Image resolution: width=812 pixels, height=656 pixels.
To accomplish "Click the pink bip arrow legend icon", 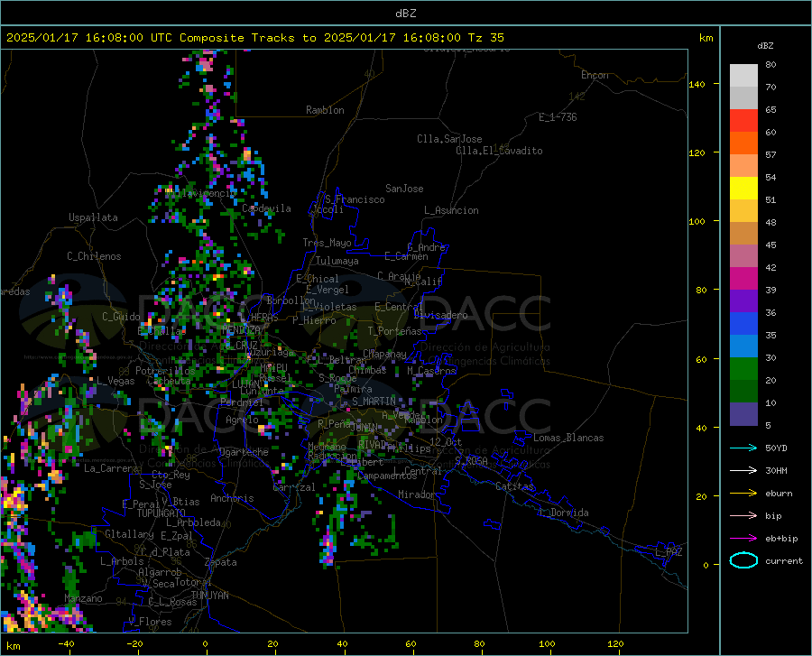I will (743, 515).
